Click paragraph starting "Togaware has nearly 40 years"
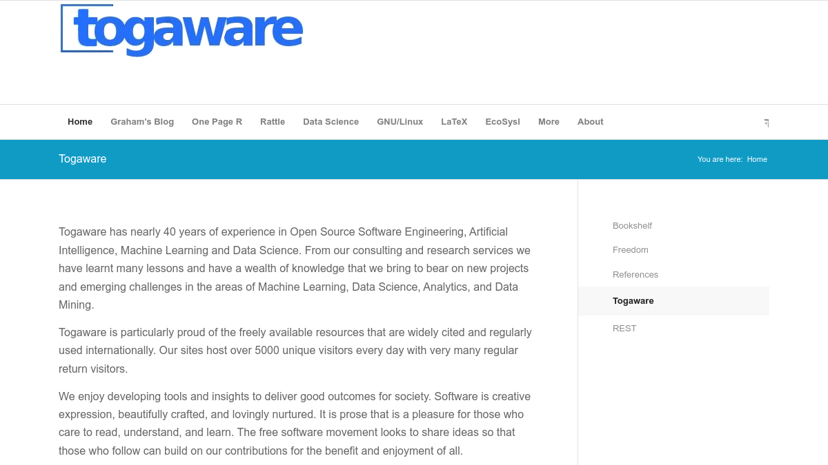828x465 pixels. (295, 268)
